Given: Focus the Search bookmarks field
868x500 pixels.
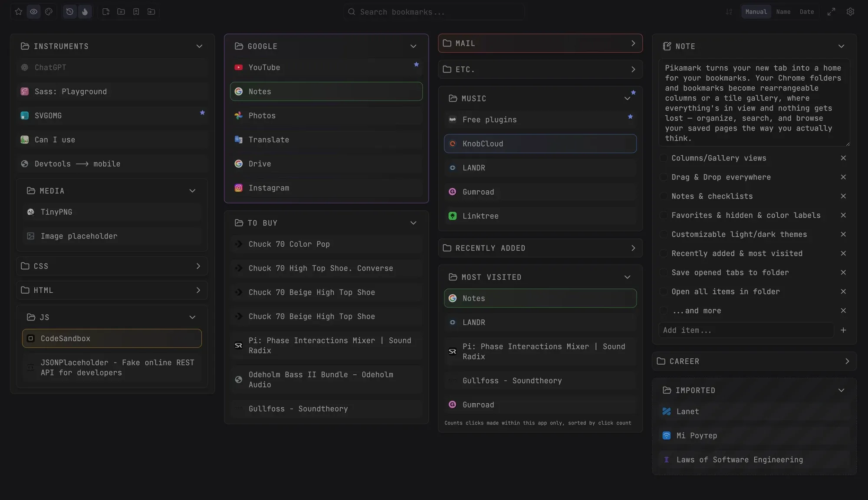Looking at the screenshot, I should [x=434, y=12].
